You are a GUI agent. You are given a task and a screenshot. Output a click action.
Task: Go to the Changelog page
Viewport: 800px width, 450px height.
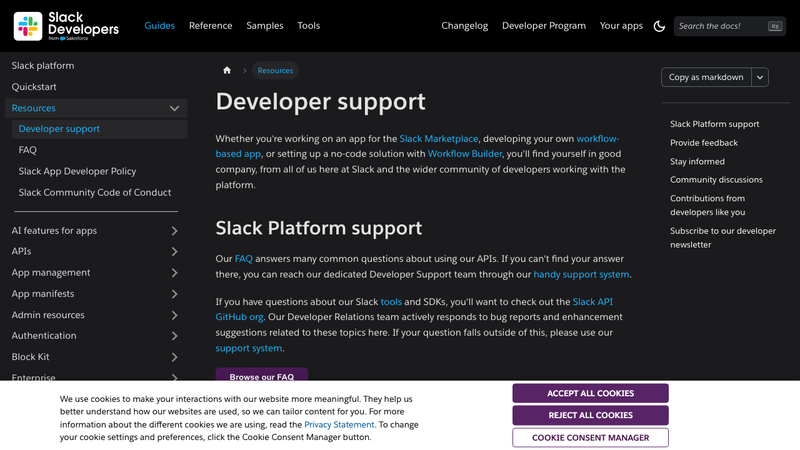click(464, 26)
